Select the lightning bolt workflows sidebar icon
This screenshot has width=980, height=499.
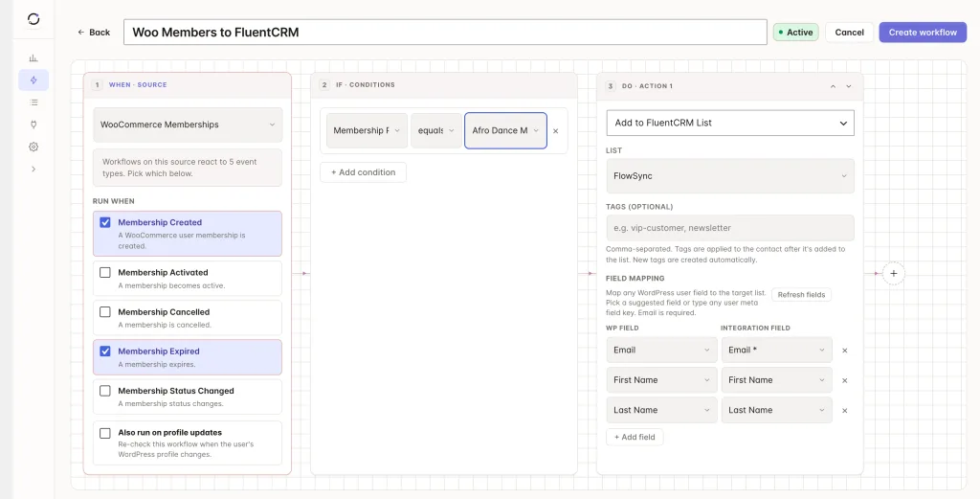pyautogui.click(x=33, y=80)
